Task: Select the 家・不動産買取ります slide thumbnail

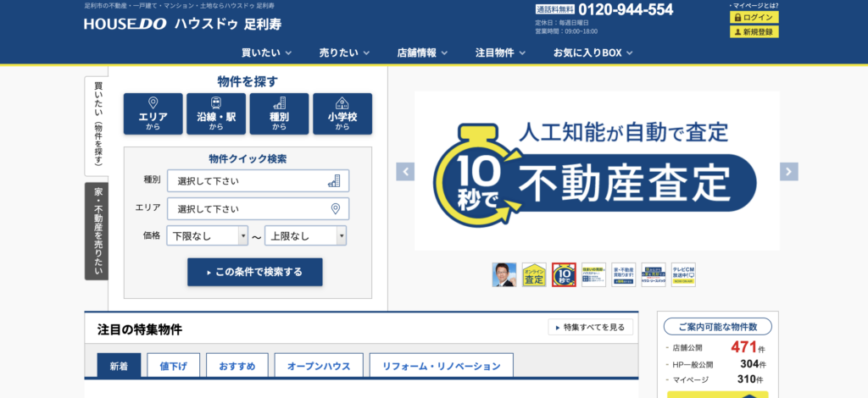Action: (x=624, y=274)
